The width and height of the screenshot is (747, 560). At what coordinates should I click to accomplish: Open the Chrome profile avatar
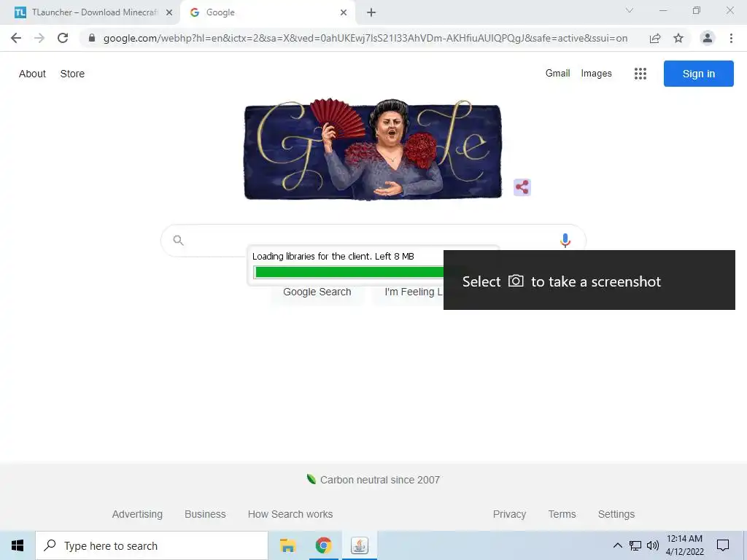pyautogui.click(x=708, y=38)
